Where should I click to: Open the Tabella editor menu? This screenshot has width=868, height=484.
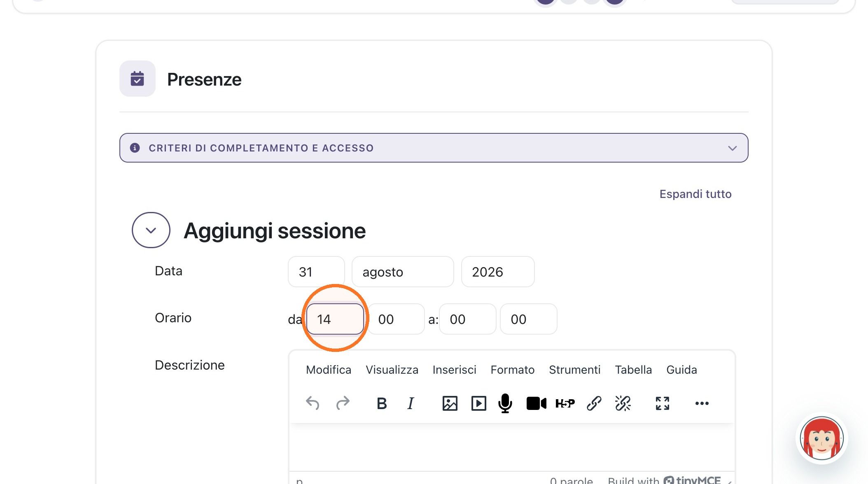[633, 370]
